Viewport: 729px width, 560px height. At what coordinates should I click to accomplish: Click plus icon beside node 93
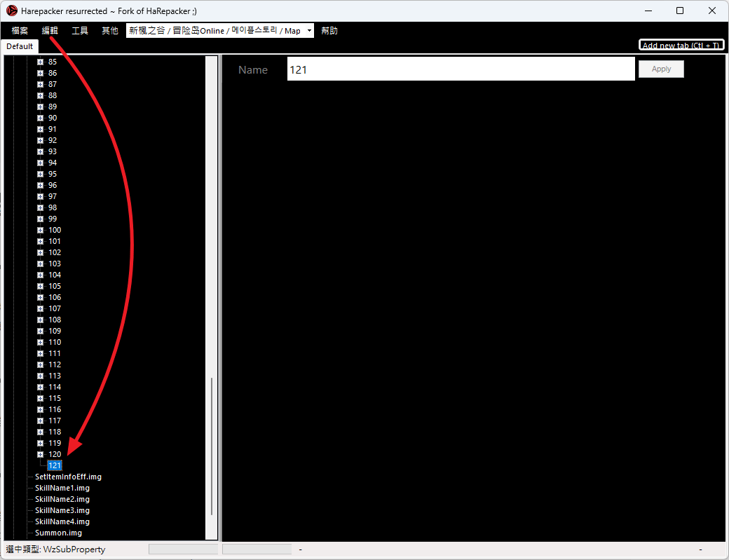pos(41,151)
